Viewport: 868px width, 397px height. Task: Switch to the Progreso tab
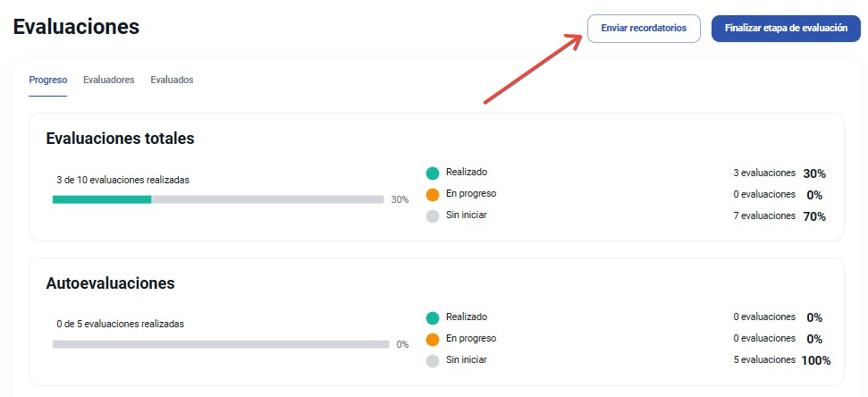coord(47,80)
